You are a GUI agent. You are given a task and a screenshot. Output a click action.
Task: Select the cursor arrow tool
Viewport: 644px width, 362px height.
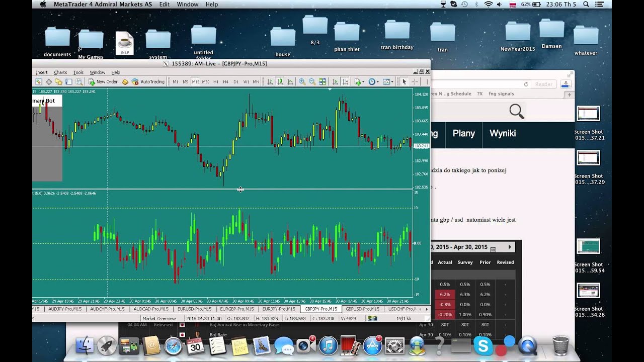click(x=404, y=81)
